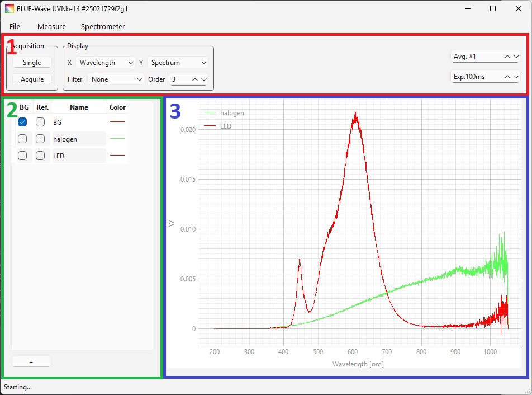Expand the Filter dropdown set to None

[116, 79]
